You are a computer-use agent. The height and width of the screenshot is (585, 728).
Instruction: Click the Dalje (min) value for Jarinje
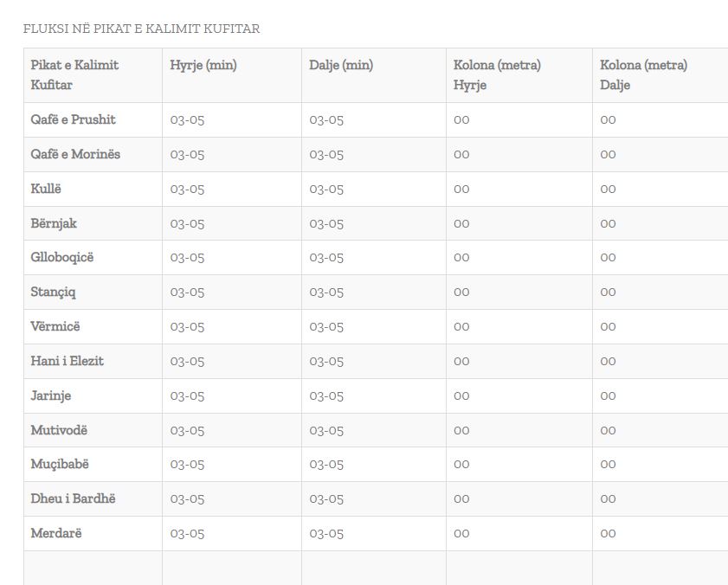click(326, 395)
